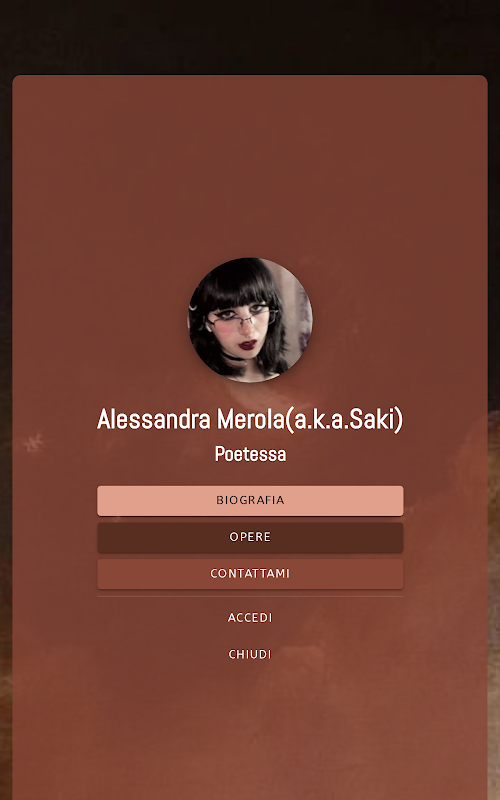Select the CONTATTAMI button

pyautogui.click(x=250, y=574)
